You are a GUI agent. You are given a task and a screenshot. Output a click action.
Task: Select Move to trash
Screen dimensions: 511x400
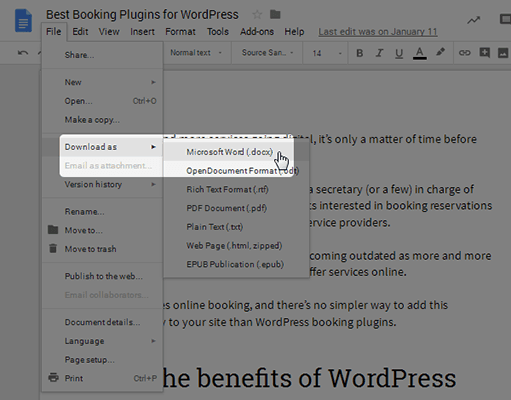(102, 249)
